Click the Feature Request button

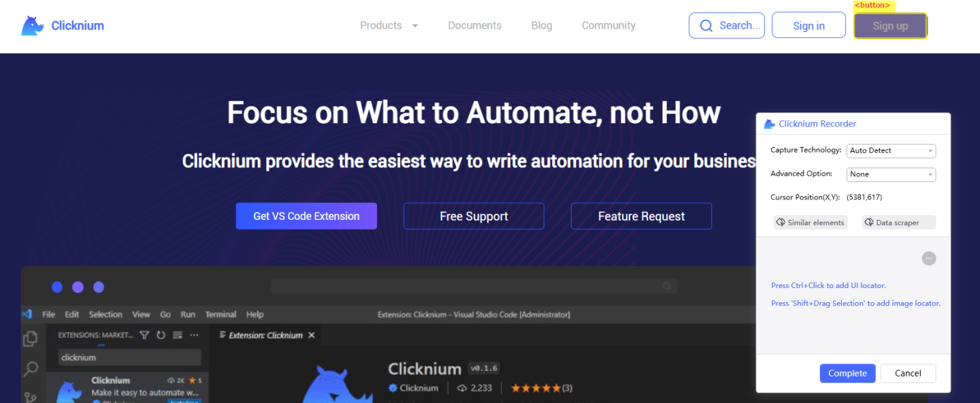pos(641,216)
